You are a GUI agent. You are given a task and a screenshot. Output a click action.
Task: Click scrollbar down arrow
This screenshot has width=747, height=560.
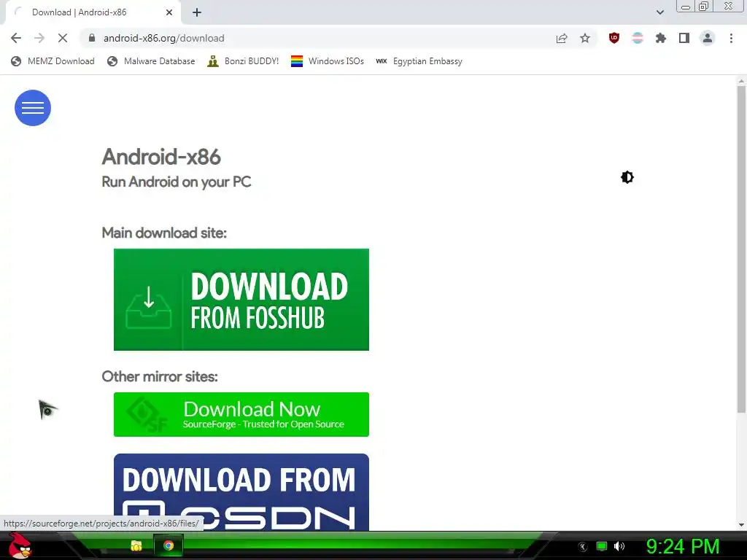(741, 525)
